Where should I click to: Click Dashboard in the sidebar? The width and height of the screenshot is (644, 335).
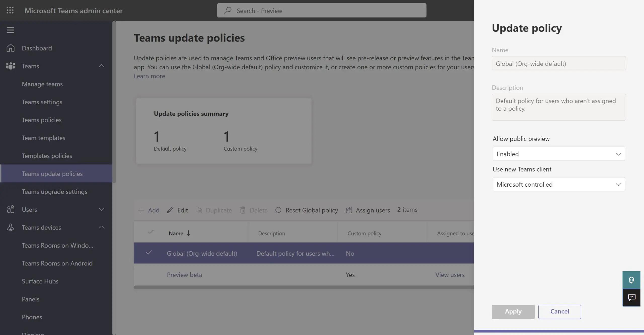coord(37,48)
